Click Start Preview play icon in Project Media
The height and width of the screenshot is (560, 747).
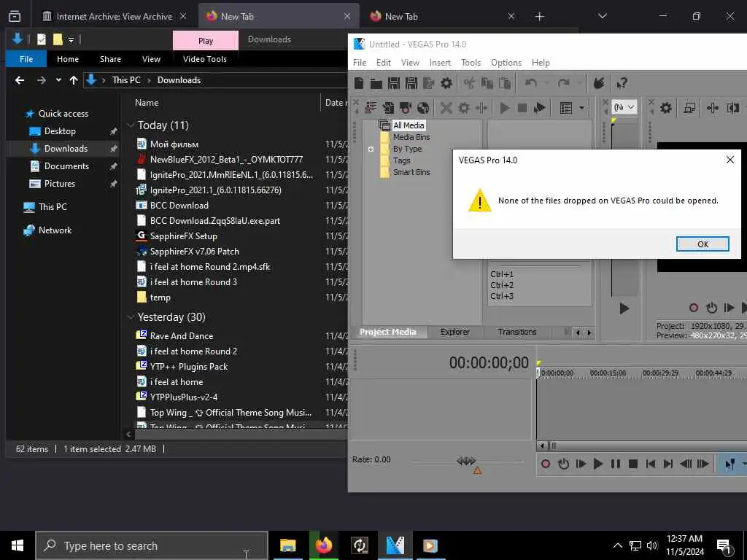[x=504, y=108]
